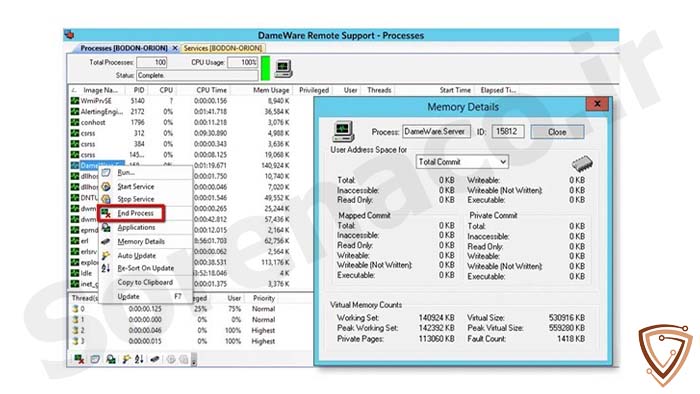Choose Copy to Clipboard from context menu
This screenshot has width=700, height=394.
[146, 282]
